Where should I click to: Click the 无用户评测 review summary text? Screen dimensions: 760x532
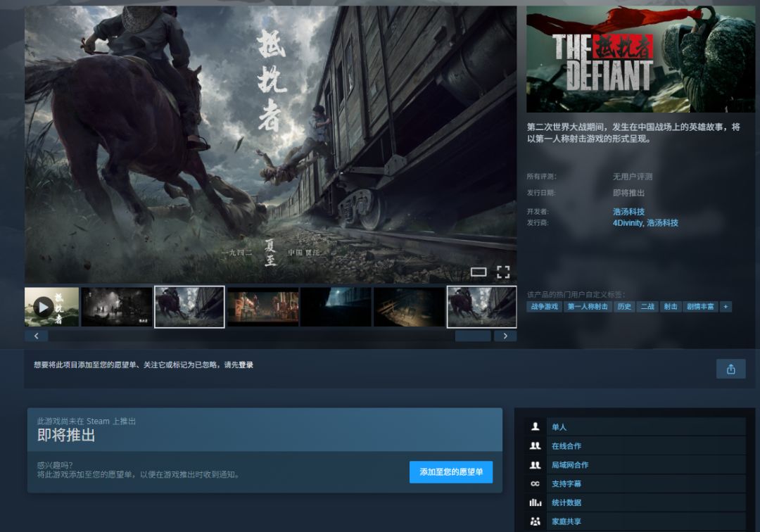(x=633, y=177)
